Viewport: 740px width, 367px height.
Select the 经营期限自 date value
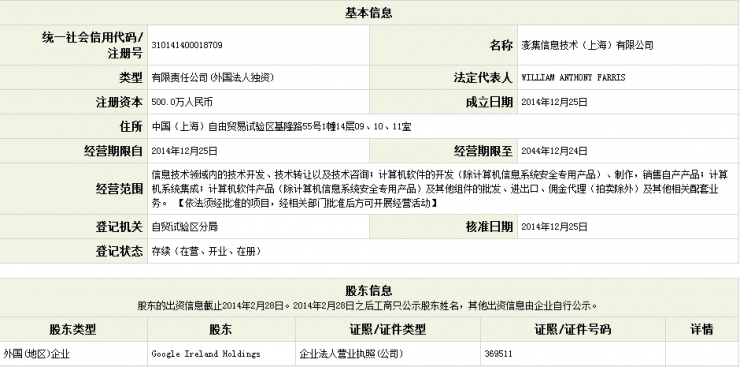(x=185, y=151)
